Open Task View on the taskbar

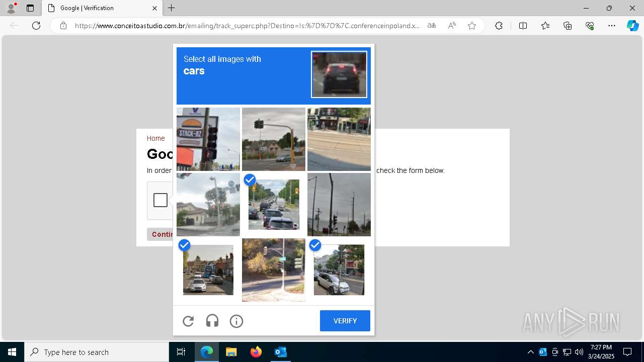coord(181,352)
